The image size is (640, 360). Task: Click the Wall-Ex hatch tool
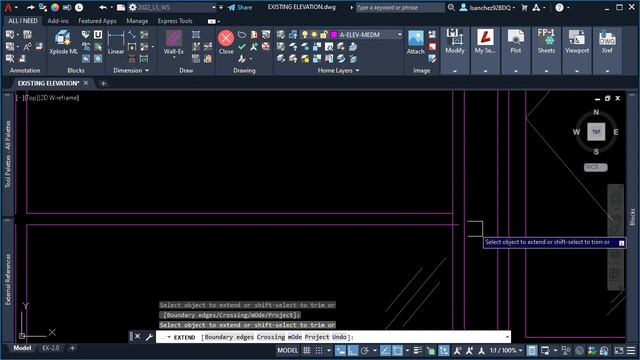coord(174,42)
